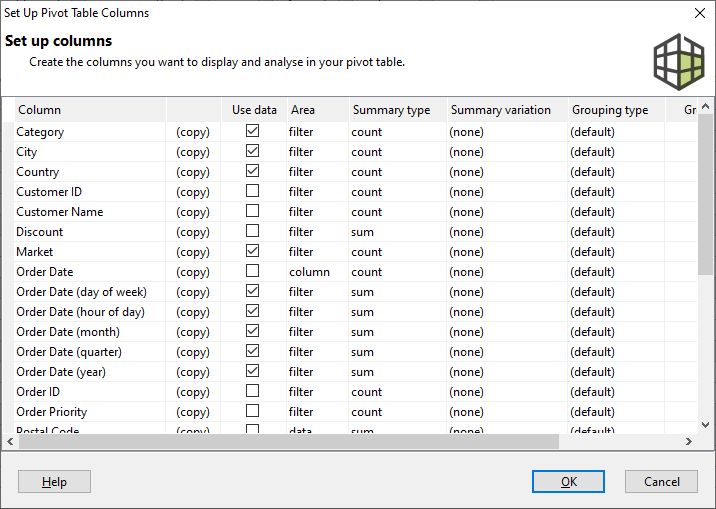Enable Use data for Customer ID
The image size is (716, 509).
(253, 191)
